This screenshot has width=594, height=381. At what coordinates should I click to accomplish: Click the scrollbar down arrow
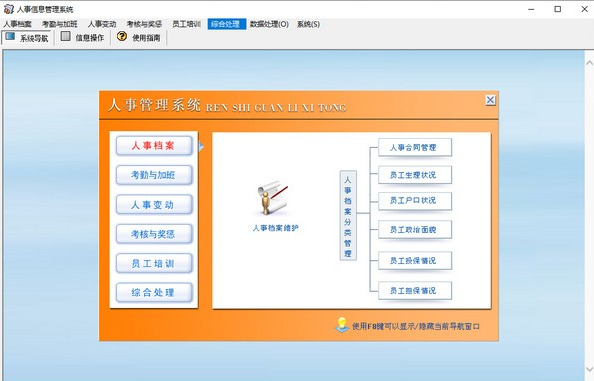pos(589,369)
